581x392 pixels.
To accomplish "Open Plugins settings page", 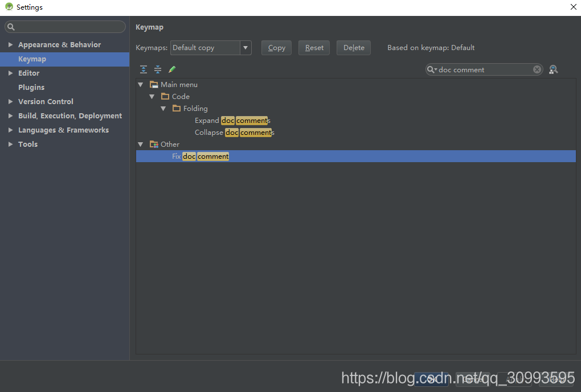I will [x=31, y=88].
